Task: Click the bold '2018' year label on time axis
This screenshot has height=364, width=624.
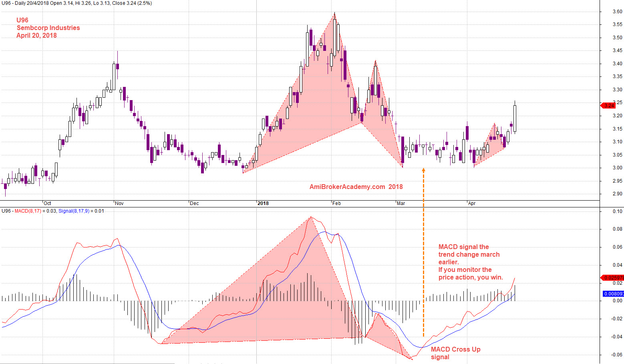Action: (263, 203)
